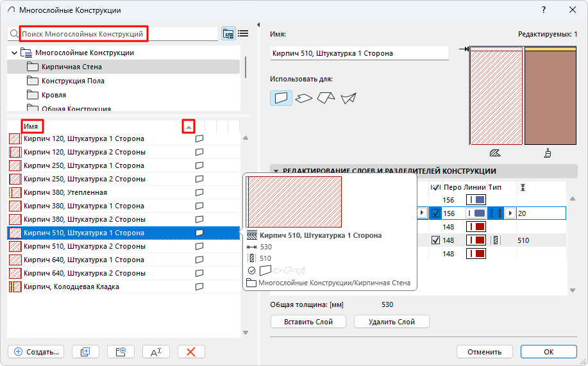Image resolution: width=588 pixels, height=366 pixels.
Task: Click the Удалить Слой button
Action: [392, 322]
